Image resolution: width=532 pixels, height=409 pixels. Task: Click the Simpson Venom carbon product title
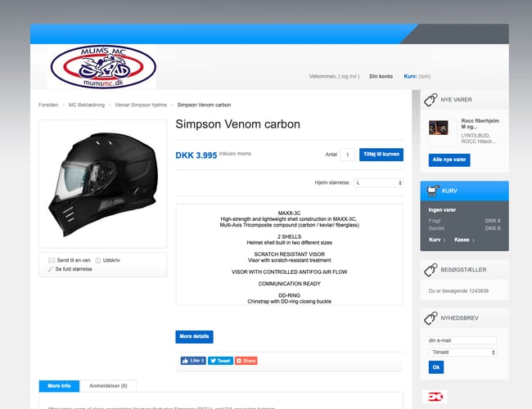[238, 124]
